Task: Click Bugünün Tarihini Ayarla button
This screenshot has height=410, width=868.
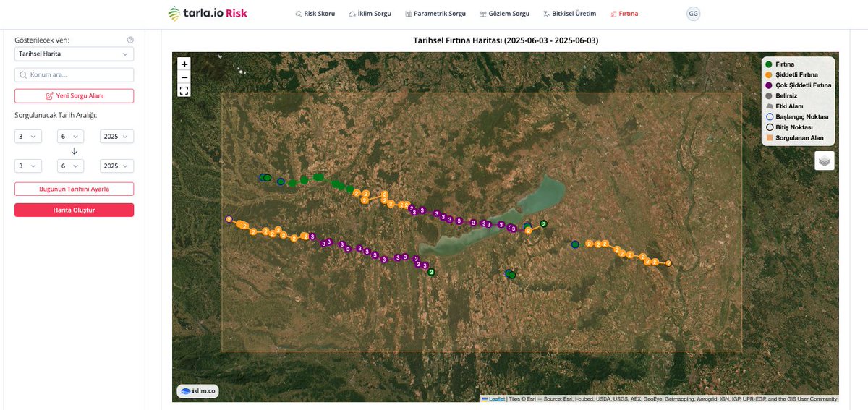Action: (74, 189)
